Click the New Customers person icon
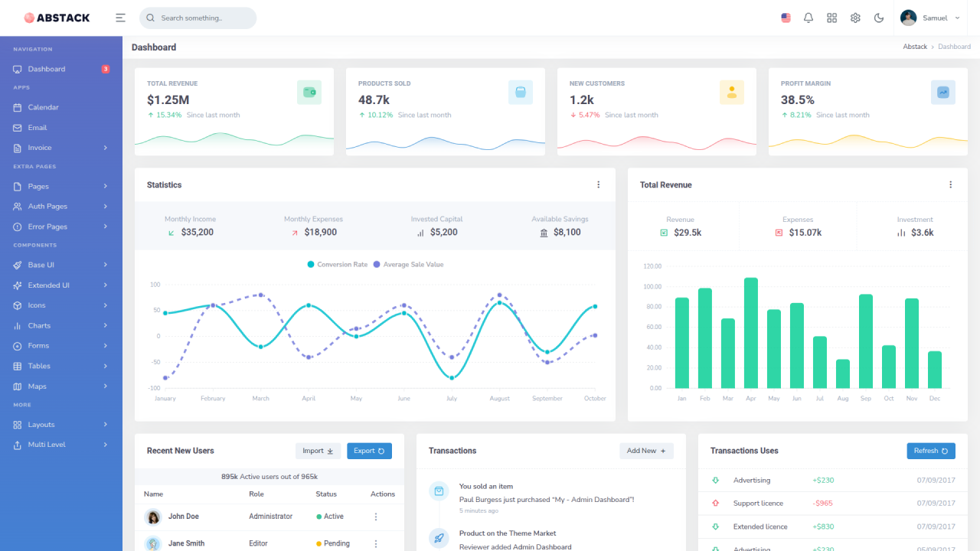 (x=732, y=93)
